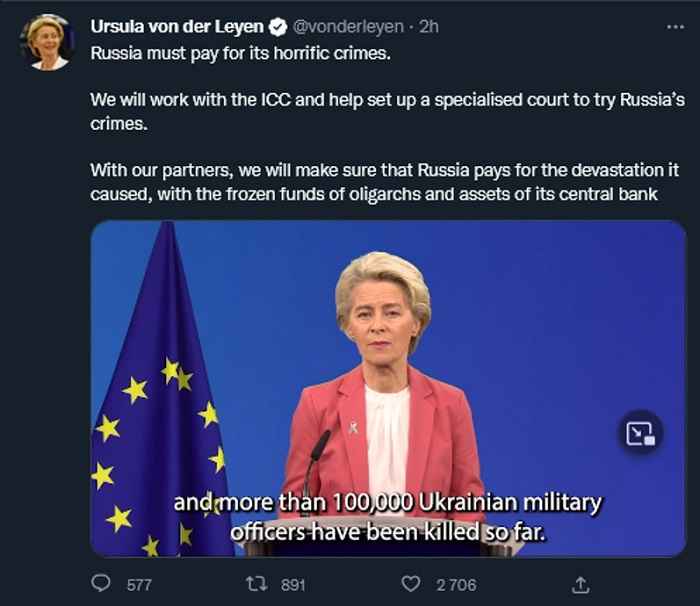Click the share upload icon

(581, 584)
